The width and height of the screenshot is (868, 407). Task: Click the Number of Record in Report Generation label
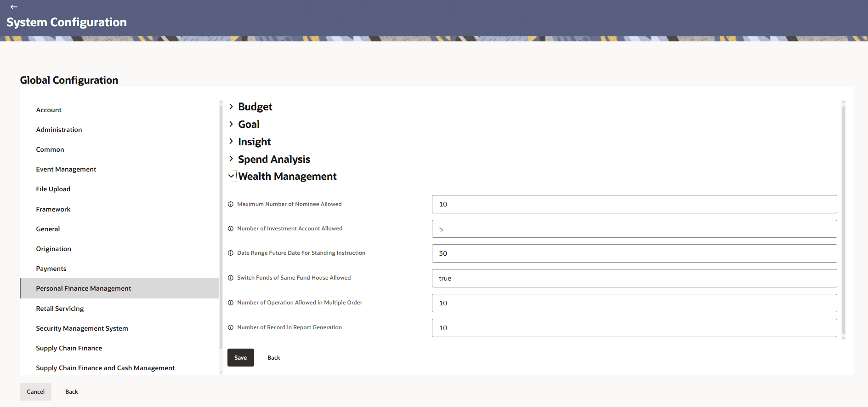coord(289,327)
